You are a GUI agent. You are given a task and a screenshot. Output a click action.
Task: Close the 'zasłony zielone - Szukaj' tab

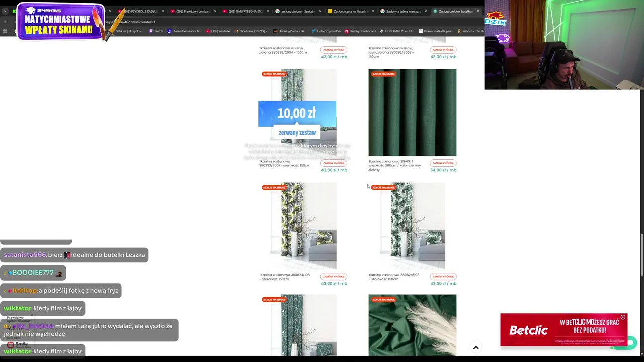coord(320,11)
